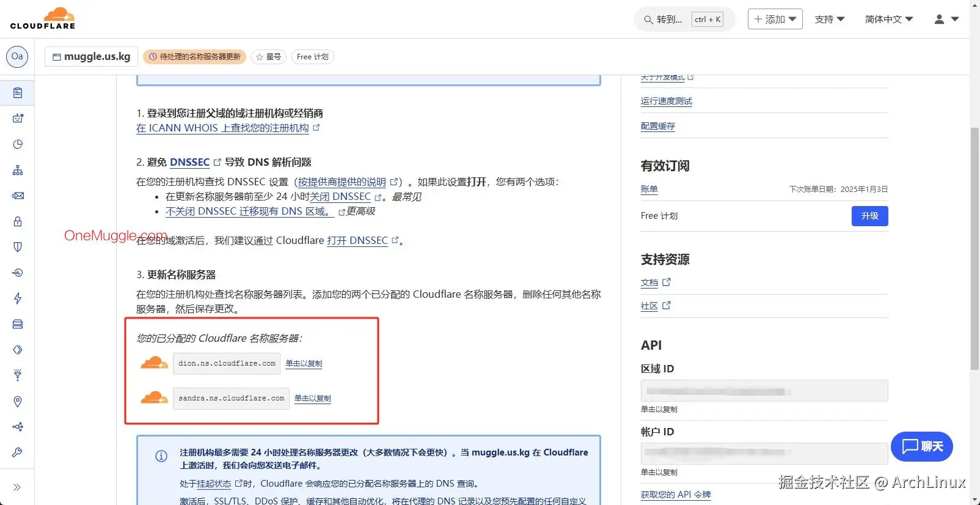Click the 升级 upgrade button
Screen dimensions: 980x505
click(869, 216)
